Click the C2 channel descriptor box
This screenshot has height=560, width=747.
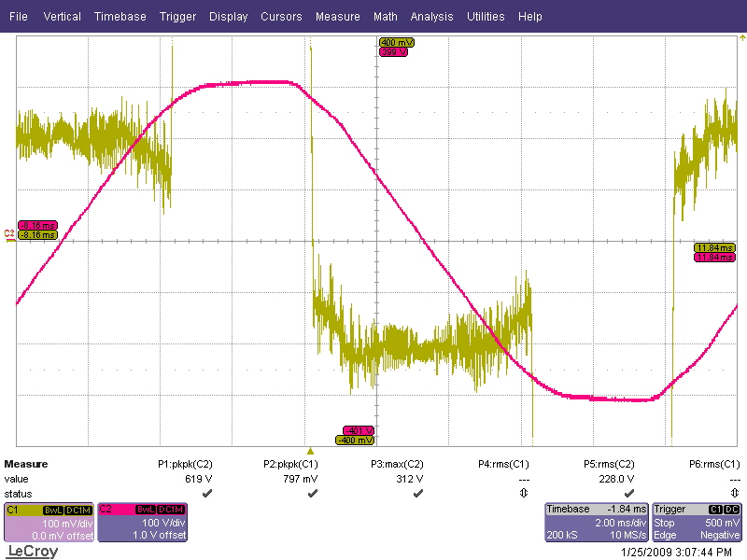click(142, 523)
